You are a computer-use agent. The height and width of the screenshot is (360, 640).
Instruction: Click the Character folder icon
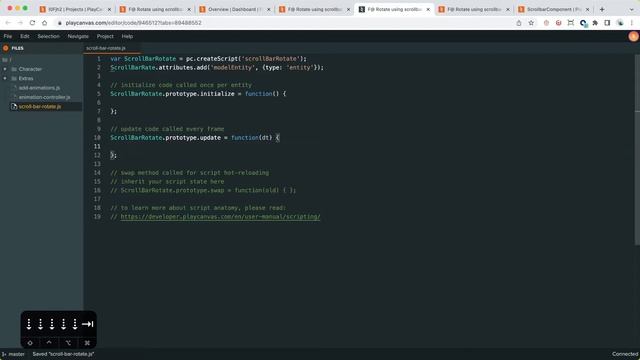[x=14, y=69]
